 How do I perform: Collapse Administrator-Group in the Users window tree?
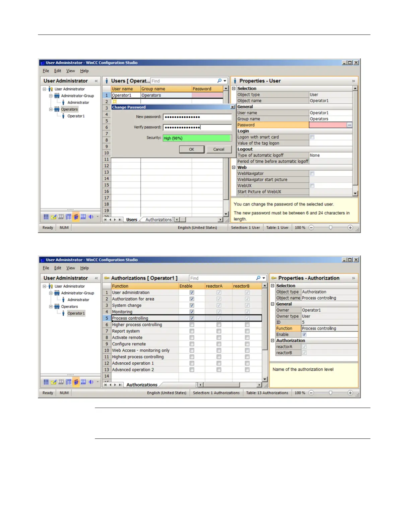click(x=51, y=96)
